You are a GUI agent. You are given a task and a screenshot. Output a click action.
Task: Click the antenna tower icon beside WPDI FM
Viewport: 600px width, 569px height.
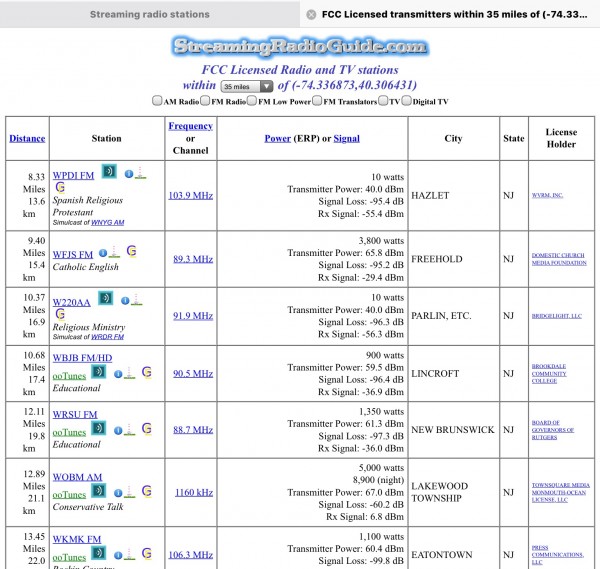coord(140,173)
